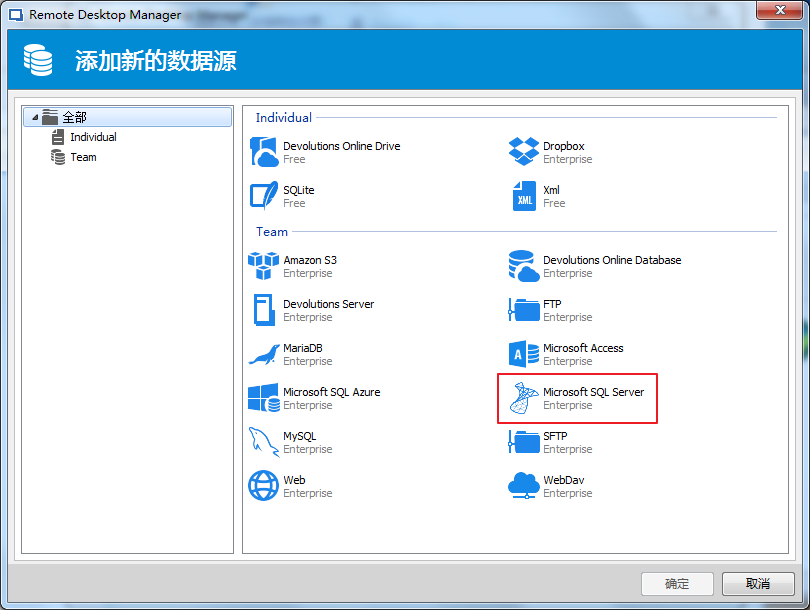Click the Microsoft Access label
This screenshot has width=810, height=610.
click(583, 348)
